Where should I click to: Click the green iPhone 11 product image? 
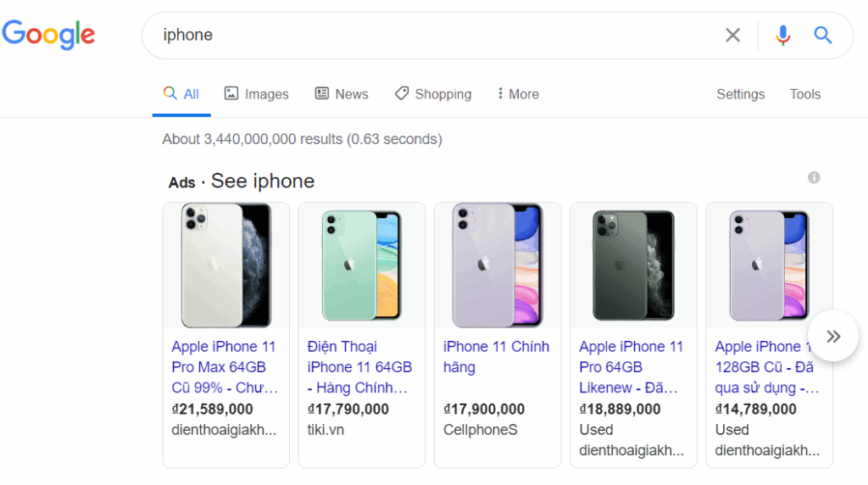(361, 265)
